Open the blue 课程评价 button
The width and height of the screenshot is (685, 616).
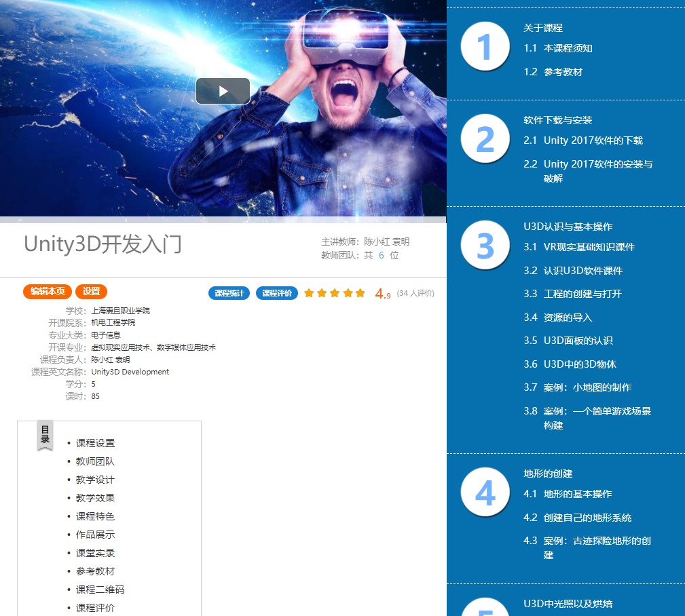click(x=276, y=293)
